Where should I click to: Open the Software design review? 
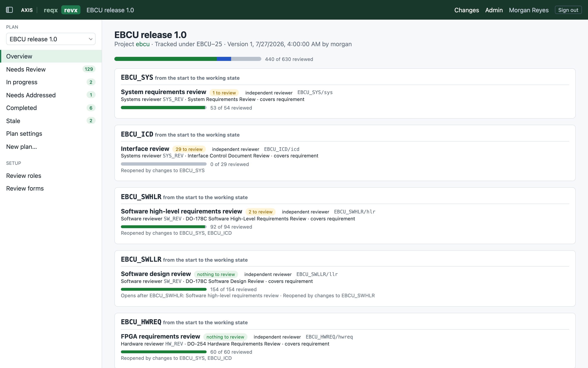pyautogui.click(x=156, y=274)
